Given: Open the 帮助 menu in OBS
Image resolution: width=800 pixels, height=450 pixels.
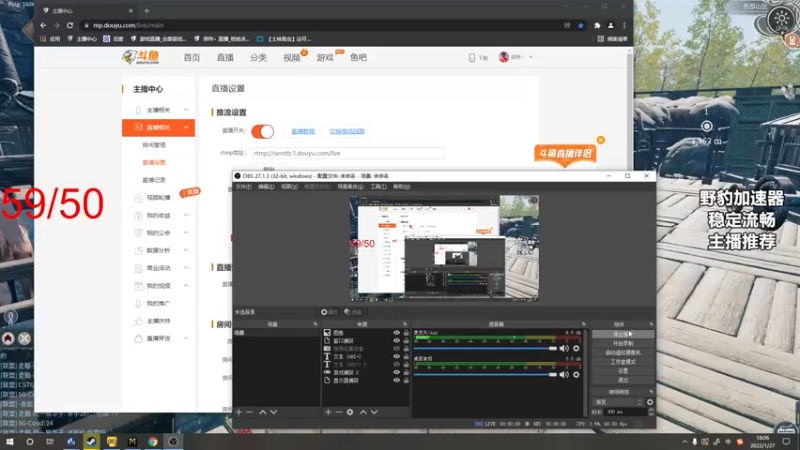Looking at the screenshot, I should pos(402,187).
